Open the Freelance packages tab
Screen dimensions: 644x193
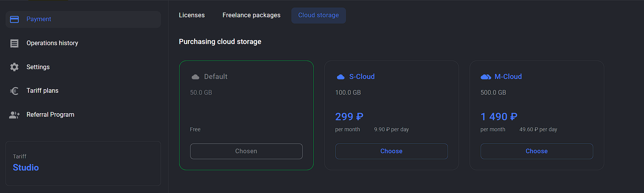click(252, 15)
